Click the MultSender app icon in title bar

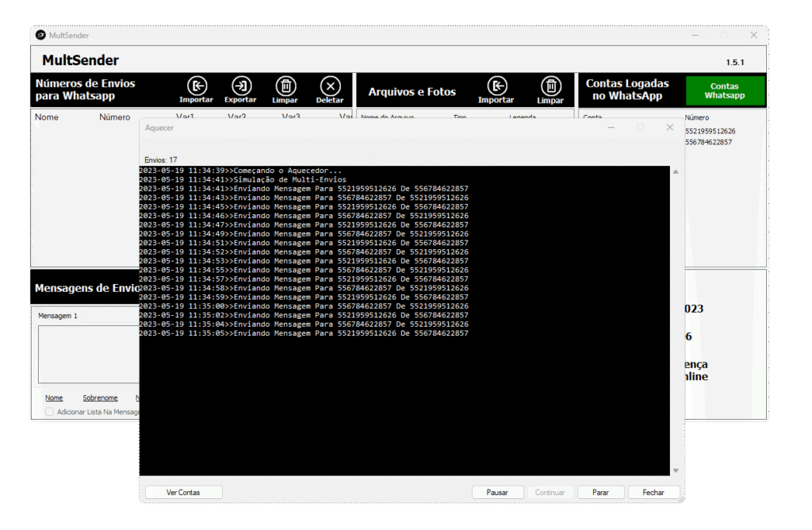point(40,35)
